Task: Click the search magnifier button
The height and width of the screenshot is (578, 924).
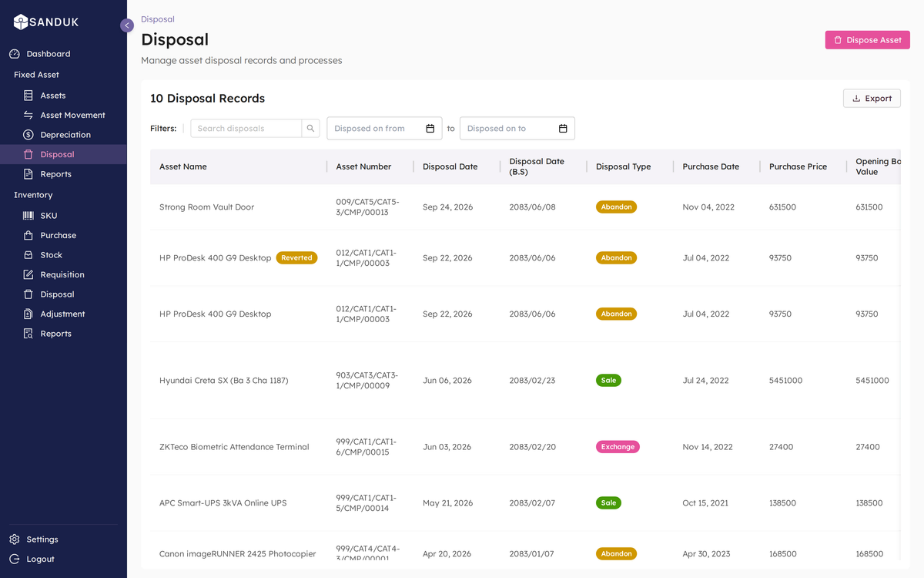Action: click(311, 129)
